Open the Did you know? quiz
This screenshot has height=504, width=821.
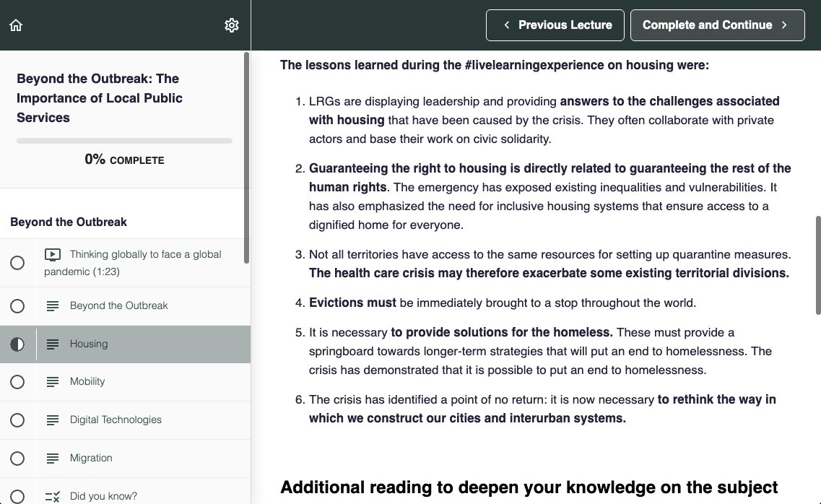pos(125,492)
